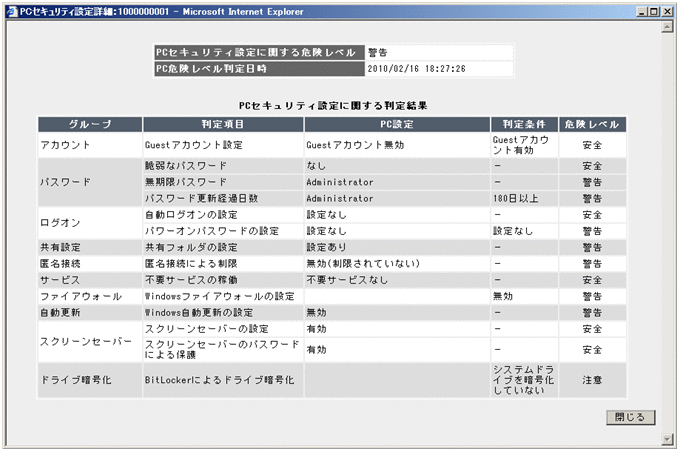Click the 匿名接続による制限 item

(223, 264)
